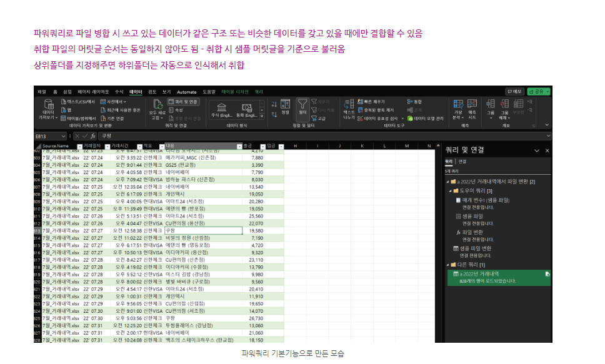Click the green 공유 (Share) button
This screenshot has width=605, height=364.
(x=539, y=91)
